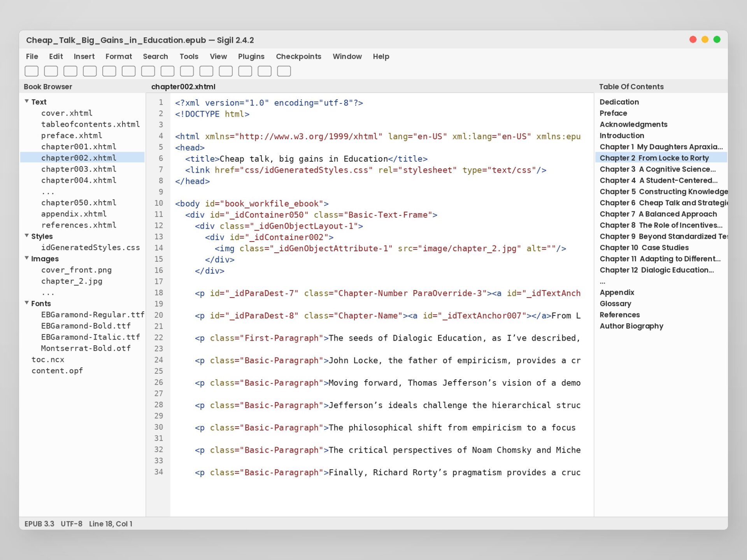This screenshot has width=747, height=560.
Task: Open the File menu
Action: (32, 56)
